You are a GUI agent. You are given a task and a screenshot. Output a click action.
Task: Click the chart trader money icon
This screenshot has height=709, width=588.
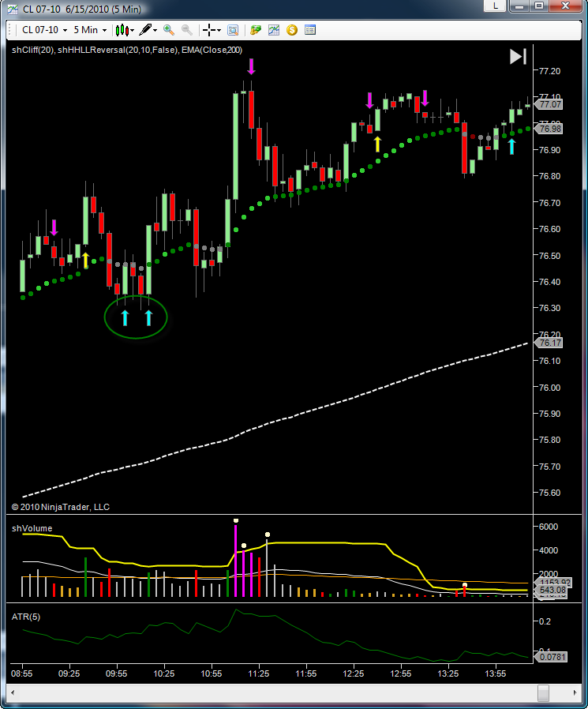pos(256,30)
